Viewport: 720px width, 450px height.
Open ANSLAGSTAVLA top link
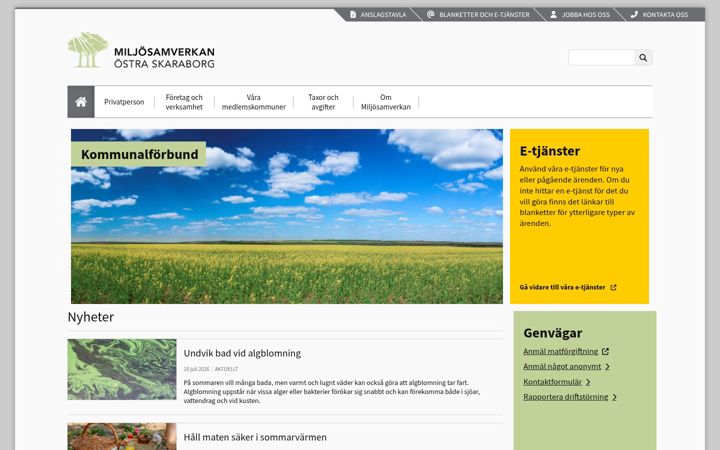click(383, 15)
